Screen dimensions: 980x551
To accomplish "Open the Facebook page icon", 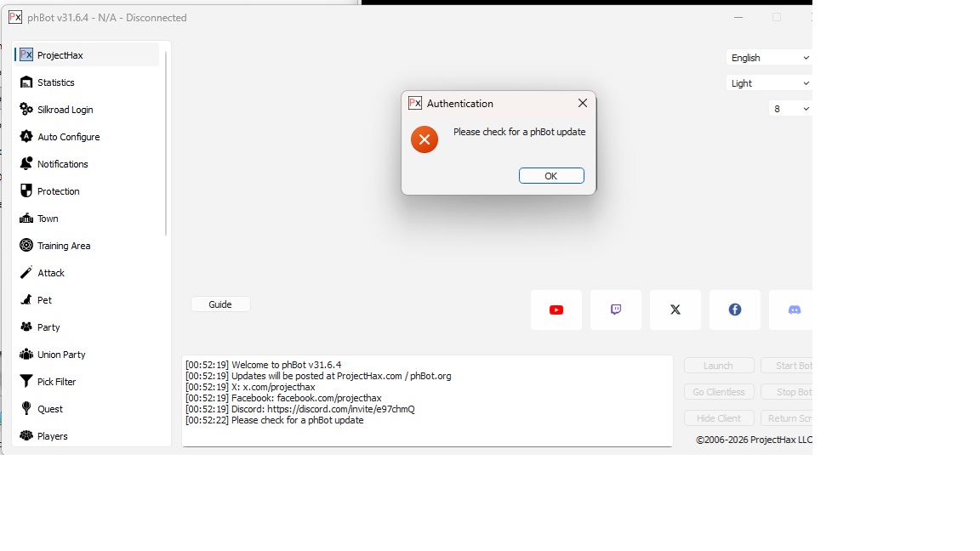I will (735, 310).
